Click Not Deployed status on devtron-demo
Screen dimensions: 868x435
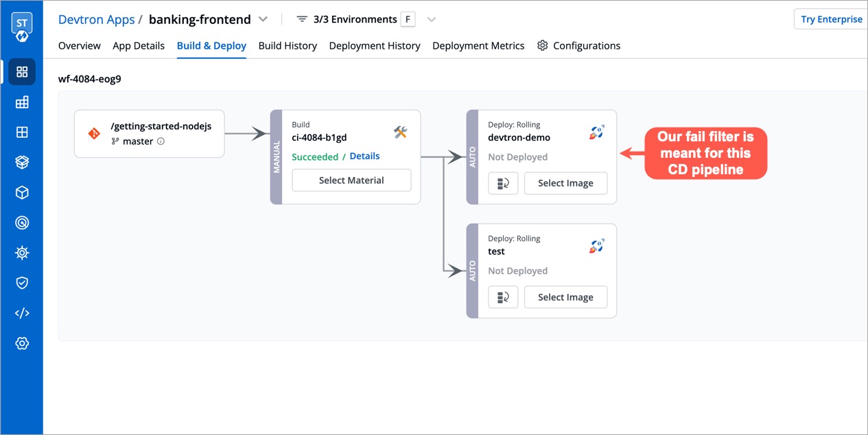tap(517, 157)
